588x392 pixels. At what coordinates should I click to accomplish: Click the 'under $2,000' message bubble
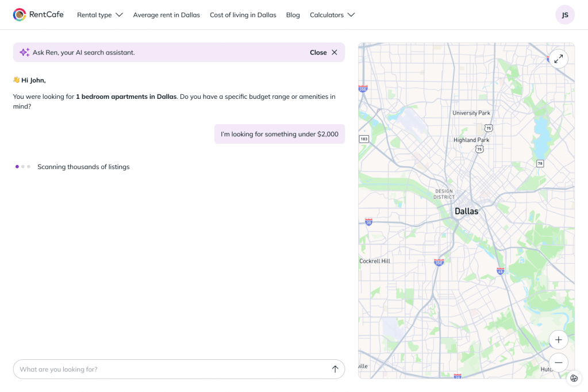click(x=279, y=134)
